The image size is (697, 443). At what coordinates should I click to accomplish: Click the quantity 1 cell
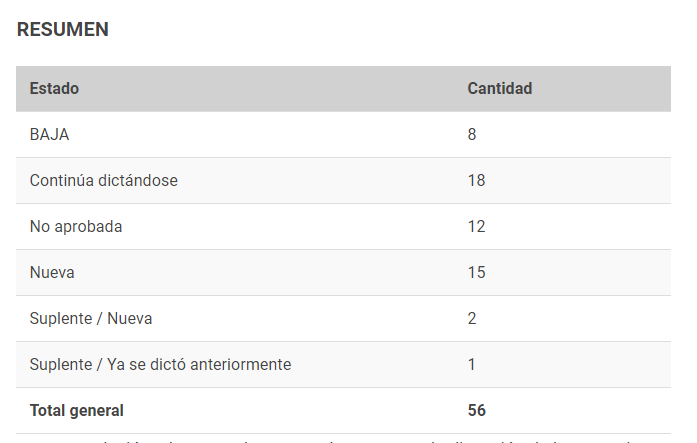(472, 364)
